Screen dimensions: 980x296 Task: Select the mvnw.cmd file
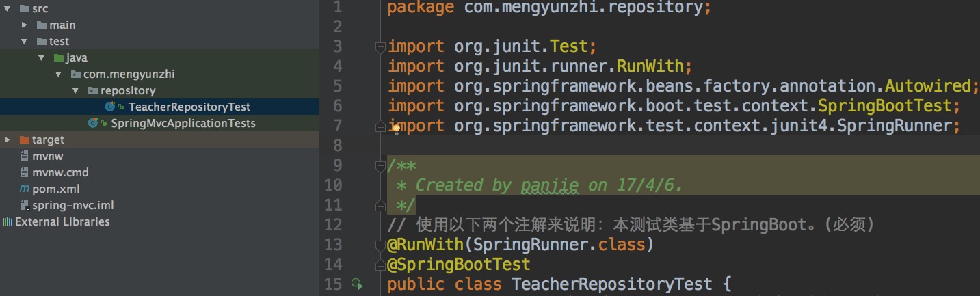coord(60,173)
